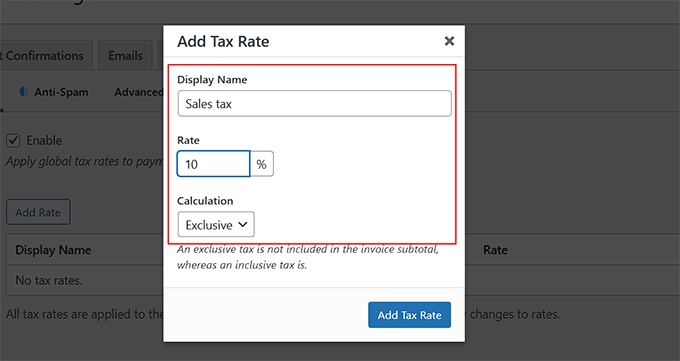The image size is (680, 361).
Task: Open the Calculation dropdown set to Exclusive
Action: pos(216,224)
